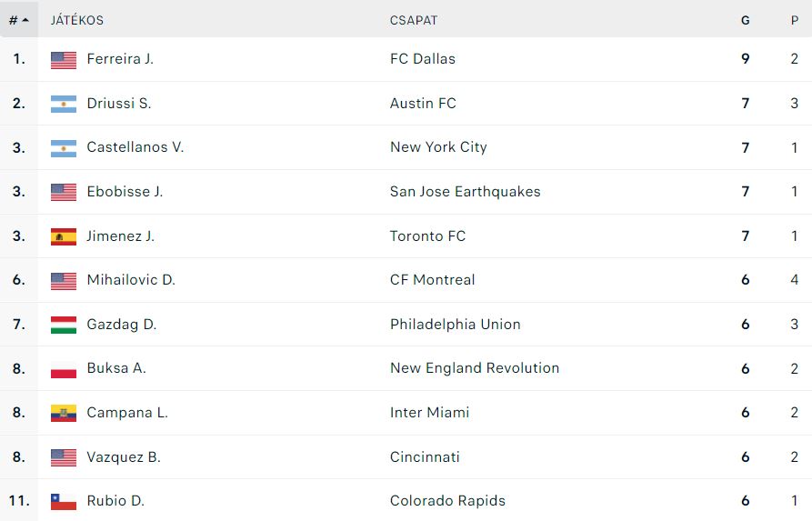
Task: Select player Vazquez B. name
Action: coord(124,457)
